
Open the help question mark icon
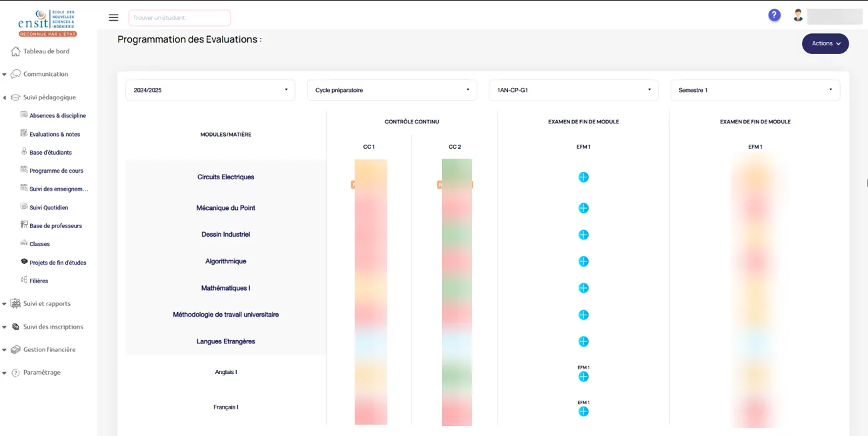774,15
